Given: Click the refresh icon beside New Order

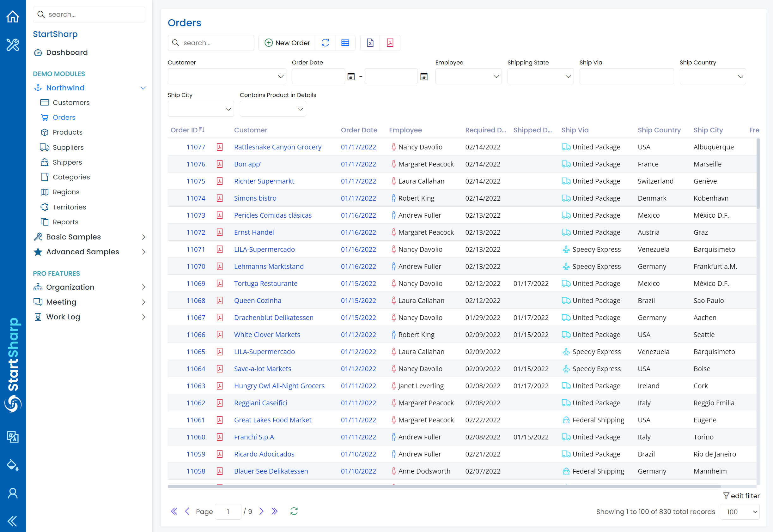Looking at the screenshot, I should [325, 43].
